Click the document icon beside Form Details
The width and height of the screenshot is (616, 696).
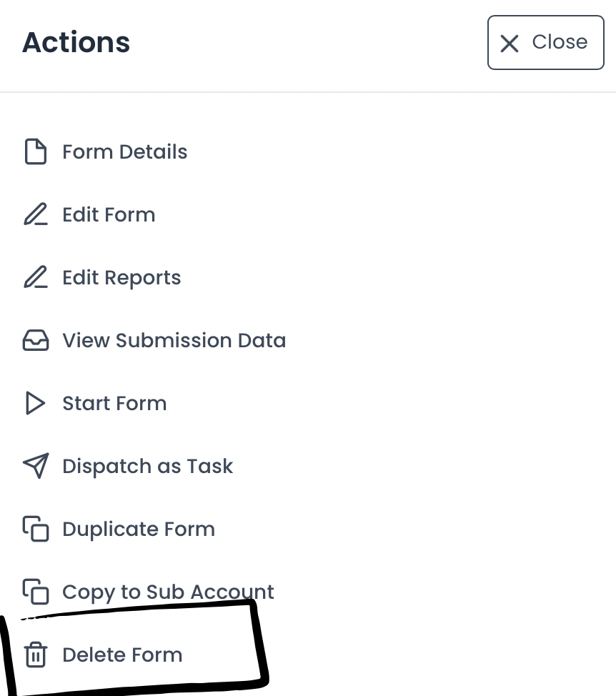[36, 152]
